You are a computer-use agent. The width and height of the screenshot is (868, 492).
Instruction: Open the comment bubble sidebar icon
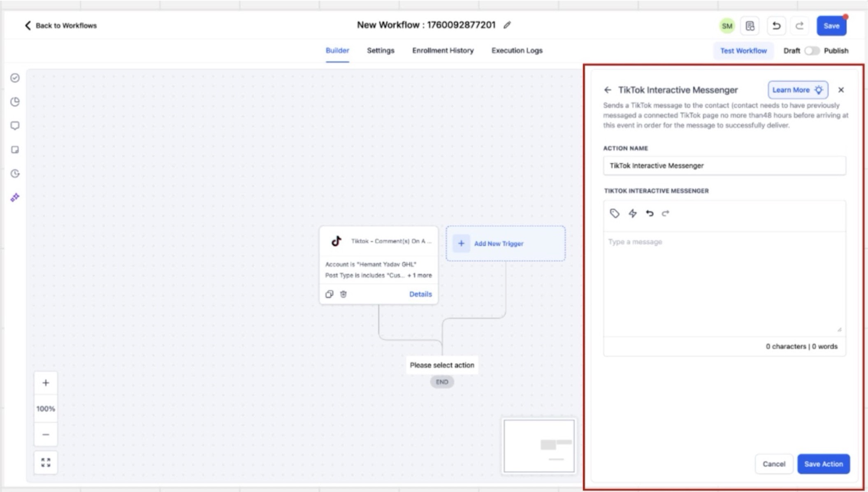(x=15, y=125)
